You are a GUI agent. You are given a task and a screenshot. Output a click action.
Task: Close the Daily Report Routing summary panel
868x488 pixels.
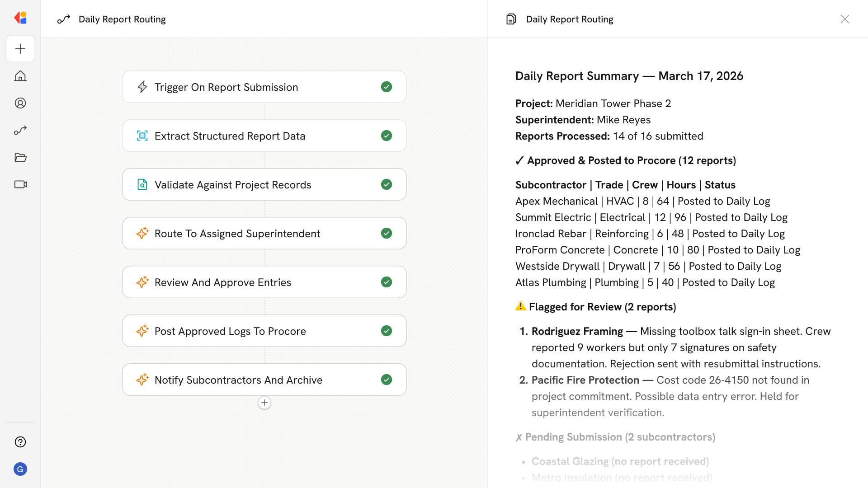(x=844, y=19)
